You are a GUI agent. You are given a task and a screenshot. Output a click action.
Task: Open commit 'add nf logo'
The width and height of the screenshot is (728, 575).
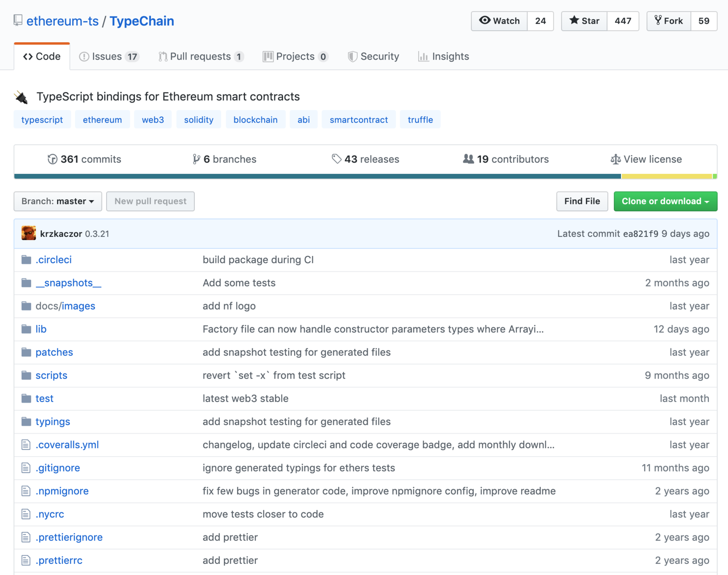[x=229, y=306]
